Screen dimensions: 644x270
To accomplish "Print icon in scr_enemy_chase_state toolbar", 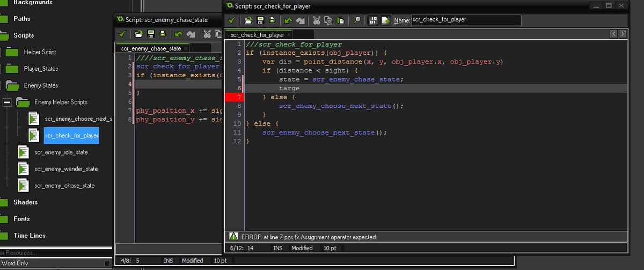I will coord(162,34).
